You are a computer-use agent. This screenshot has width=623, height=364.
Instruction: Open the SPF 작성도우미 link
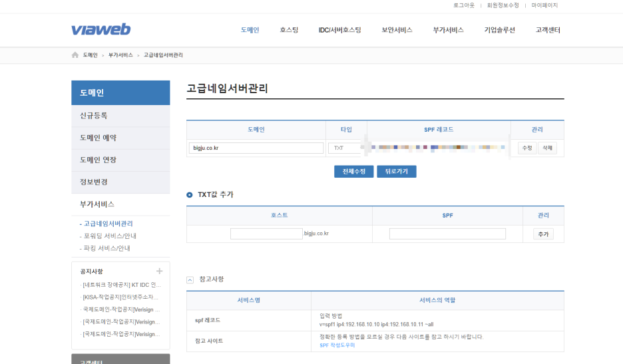[337, 345]
